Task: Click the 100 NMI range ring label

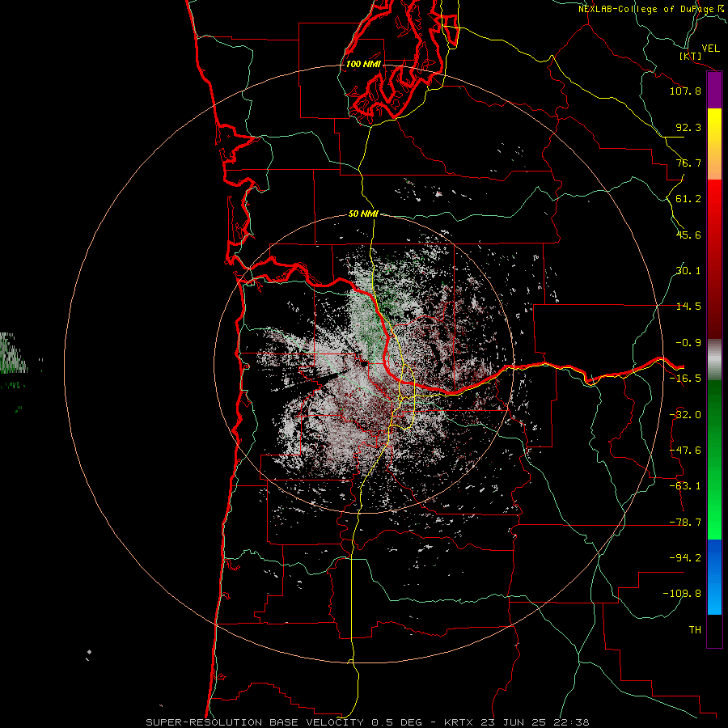Action: (x=363, y=64)
